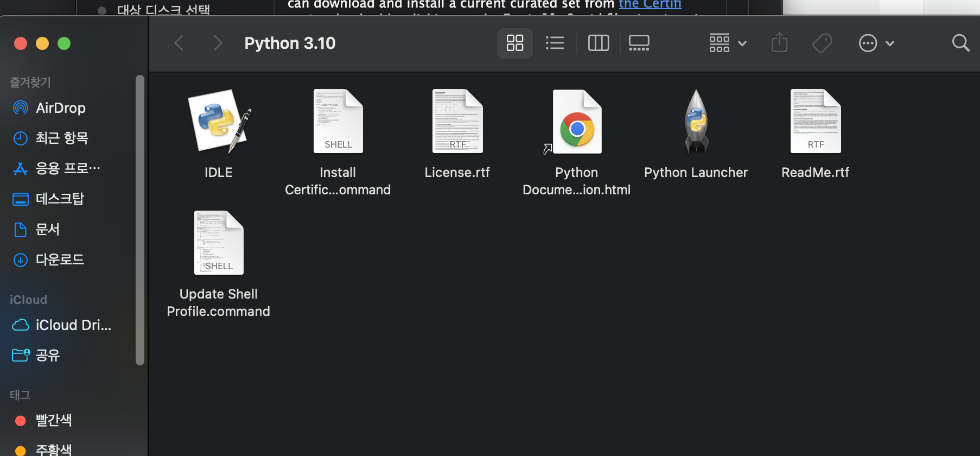This screenshot has width=980, height=456.
Task: Click the License.rtf file name label
Action: (x=457, y=173)
